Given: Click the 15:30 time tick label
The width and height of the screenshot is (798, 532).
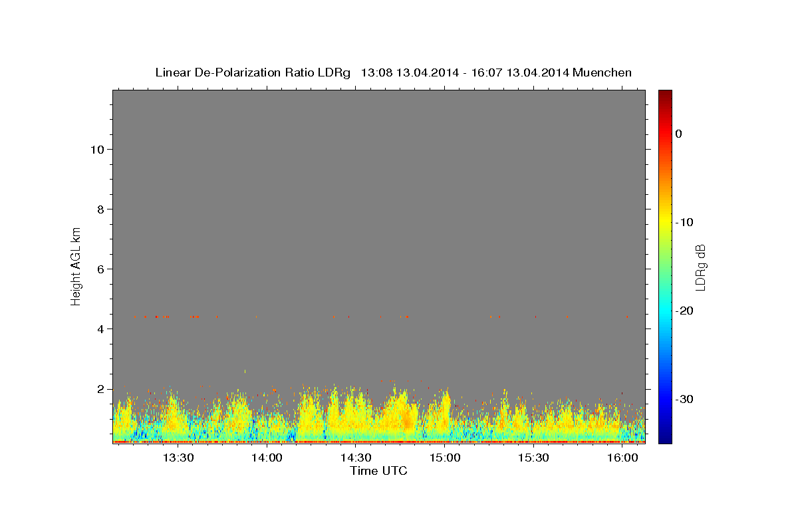Looking at the screenshot, I should coord(533,458).
